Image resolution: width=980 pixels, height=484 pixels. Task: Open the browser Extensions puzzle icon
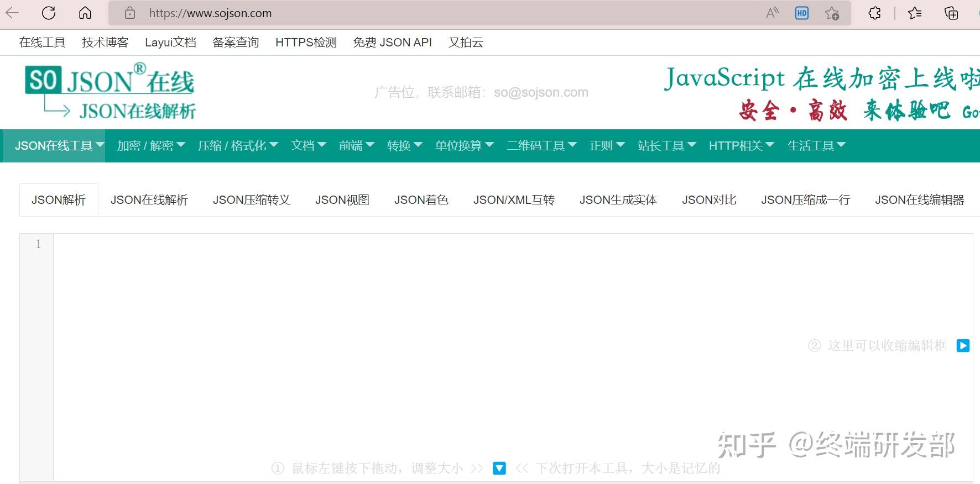(x=874, y=13)
